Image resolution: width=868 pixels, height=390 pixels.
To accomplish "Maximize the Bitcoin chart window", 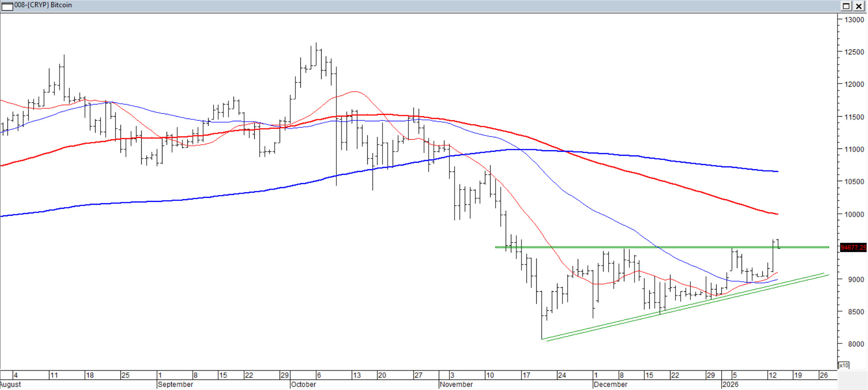I will [x=846, y=6].
